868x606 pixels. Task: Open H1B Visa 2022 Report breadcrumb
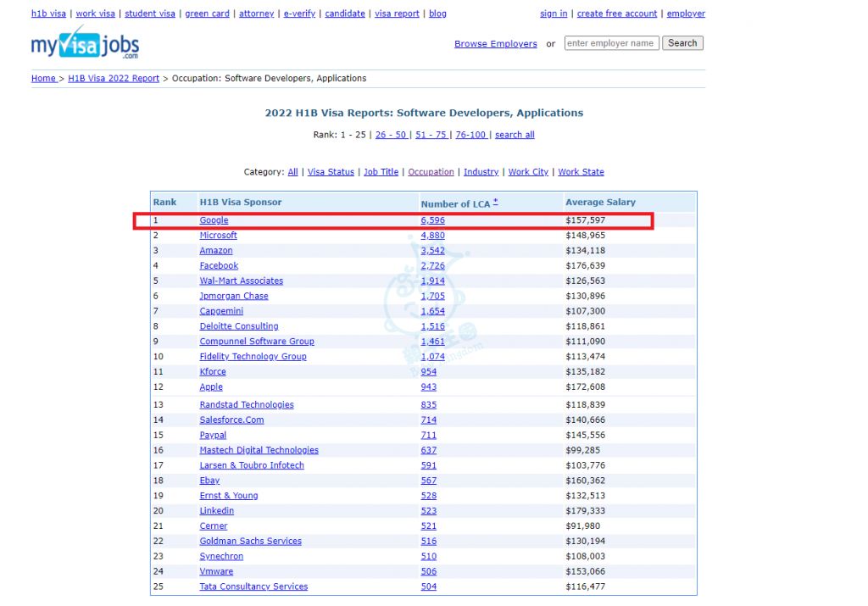(114, 78)
